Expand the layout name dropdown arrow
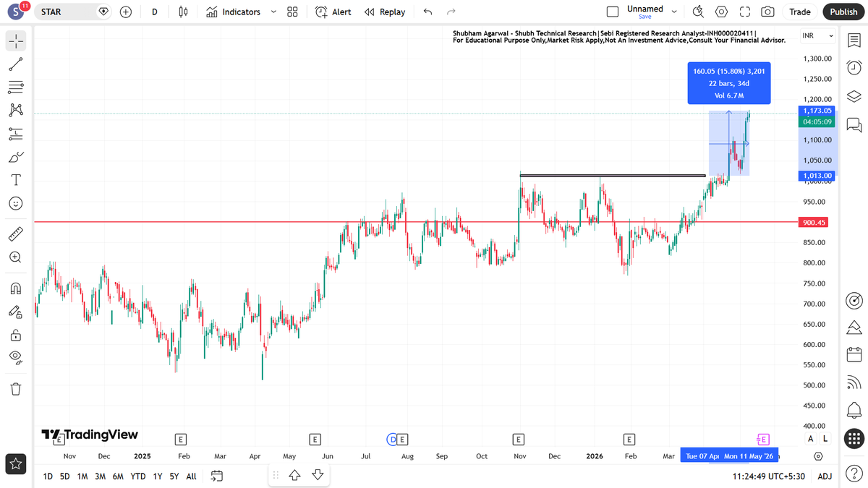Image resolution: width=868 pixels, height=488 pixels. (675, 12)
